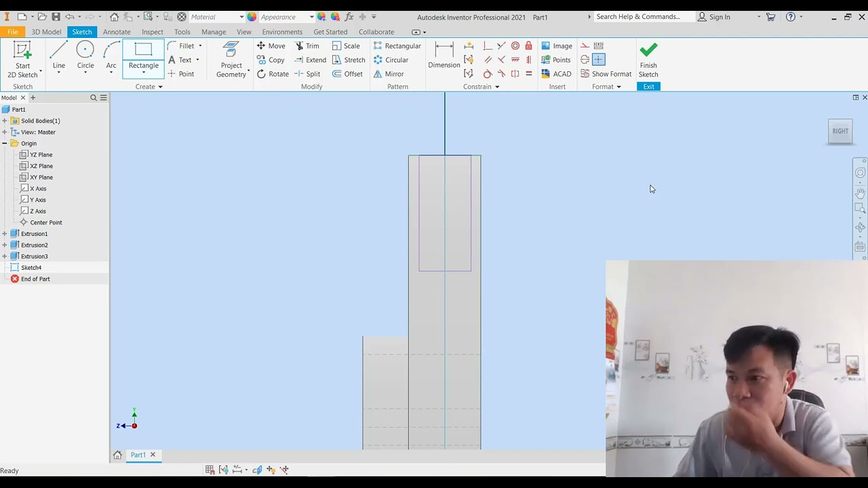868x488 pixels.
Task: Select the Trim tool
Action: [x=307, y=45]
